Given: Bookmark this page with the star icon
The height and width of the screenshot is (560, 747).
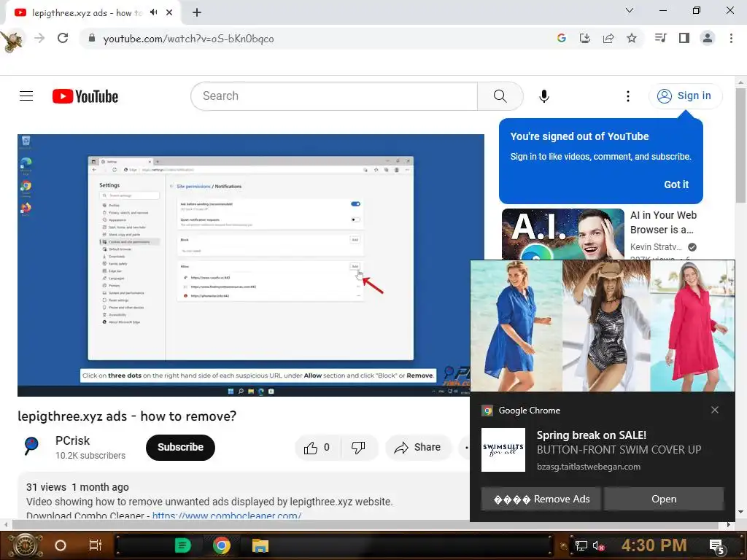Looking at the screenshot, I should [631, 38].
